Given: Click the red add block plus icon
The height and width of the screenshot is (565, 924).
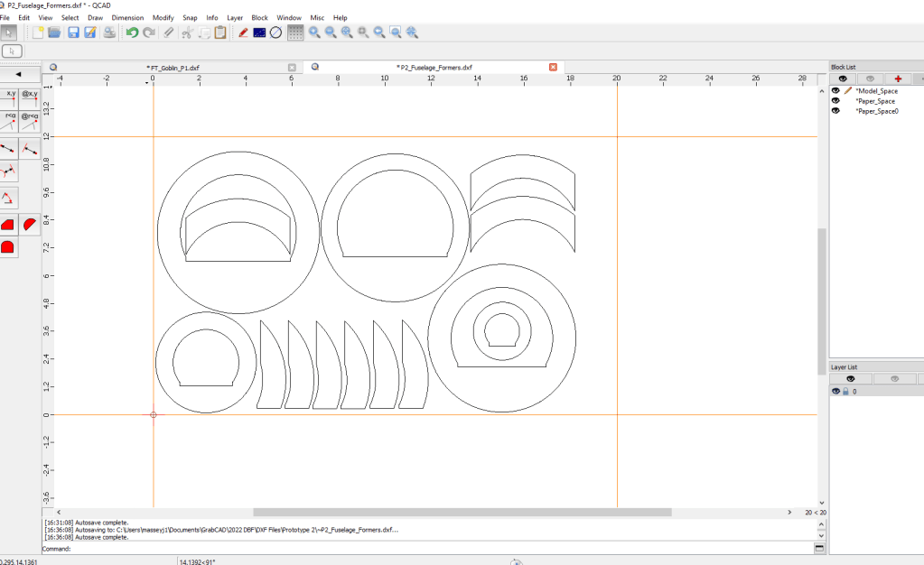Looking at the screenshot, I should 897,79.
